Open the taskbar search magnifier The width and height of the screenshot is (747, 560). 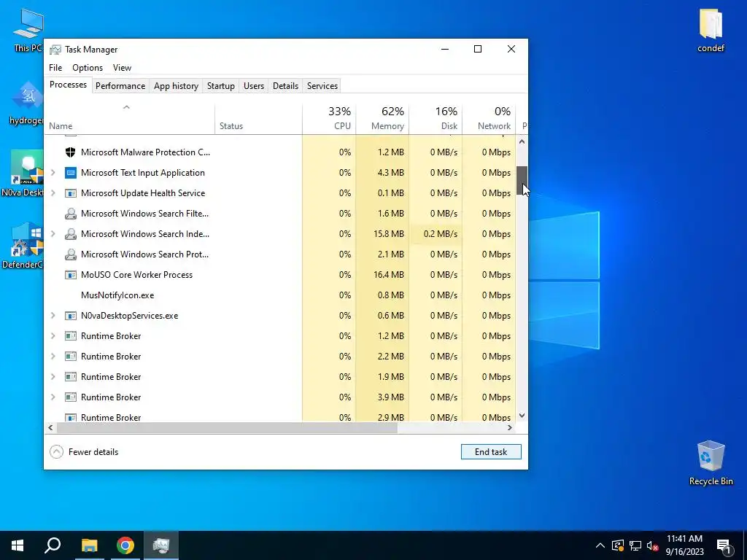pos(53,545)
